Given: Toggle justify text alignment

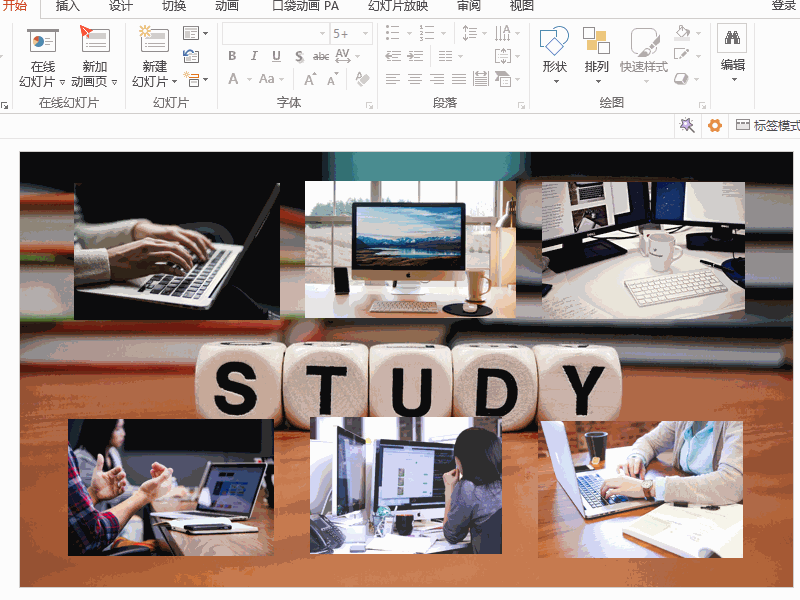Looking at the screenshot, I should tap(459, 79).
